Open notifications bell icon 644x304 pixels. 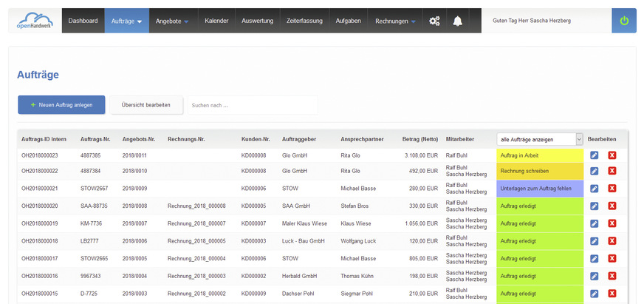click(x=458, y=21)
